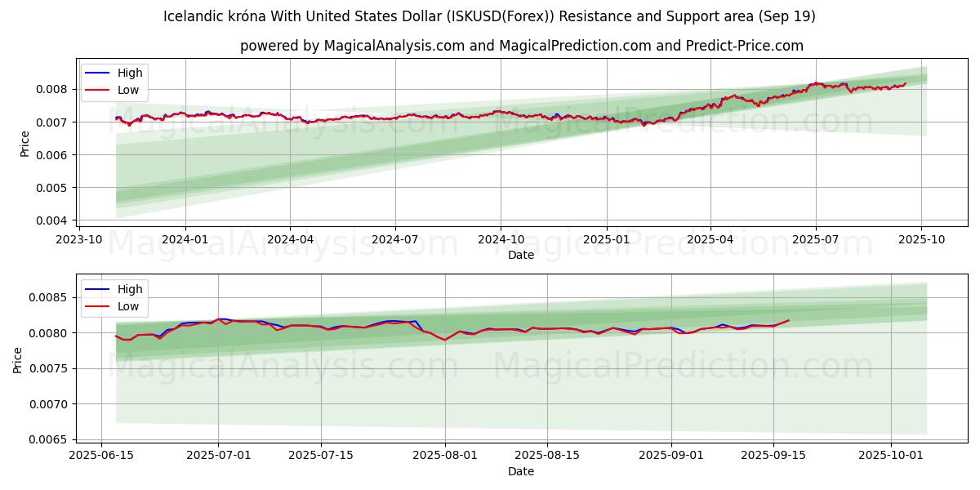This screenshot has height=490, width=980.
Task: Click the 0.0065 price tick label
Action: 51,439
